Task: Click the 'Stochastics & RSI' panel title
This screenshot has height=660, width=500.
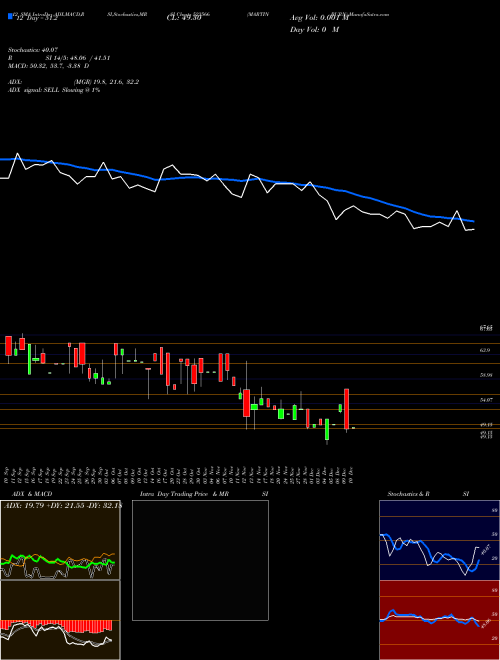Action: coord(428,494)
